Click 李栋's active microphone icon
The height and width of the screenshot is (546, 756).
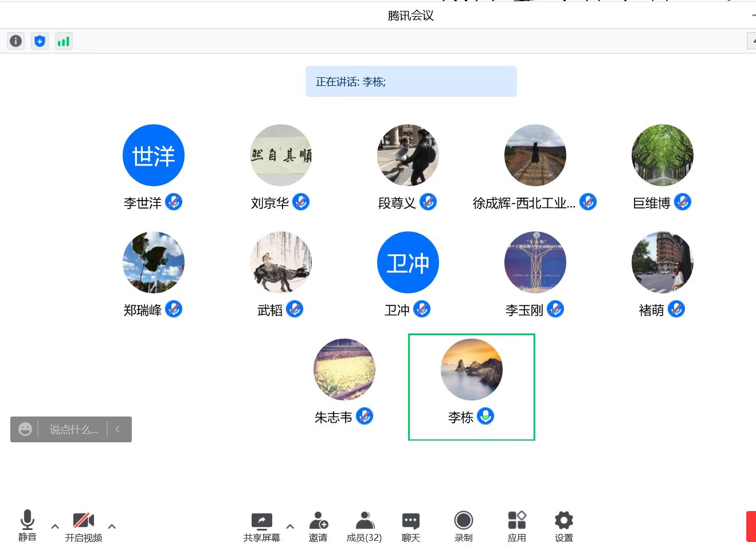[x=485, y=417]
